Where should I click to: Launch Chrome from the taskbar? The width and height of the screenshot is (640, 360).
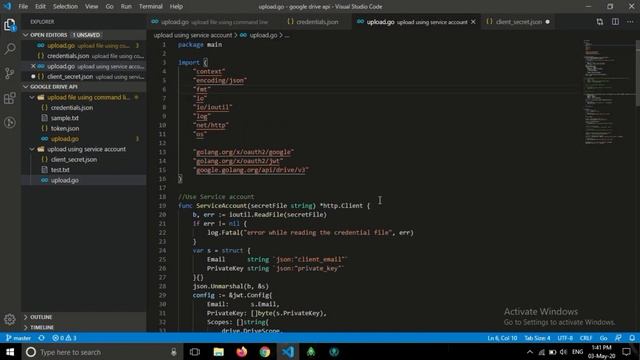[265, 352]
